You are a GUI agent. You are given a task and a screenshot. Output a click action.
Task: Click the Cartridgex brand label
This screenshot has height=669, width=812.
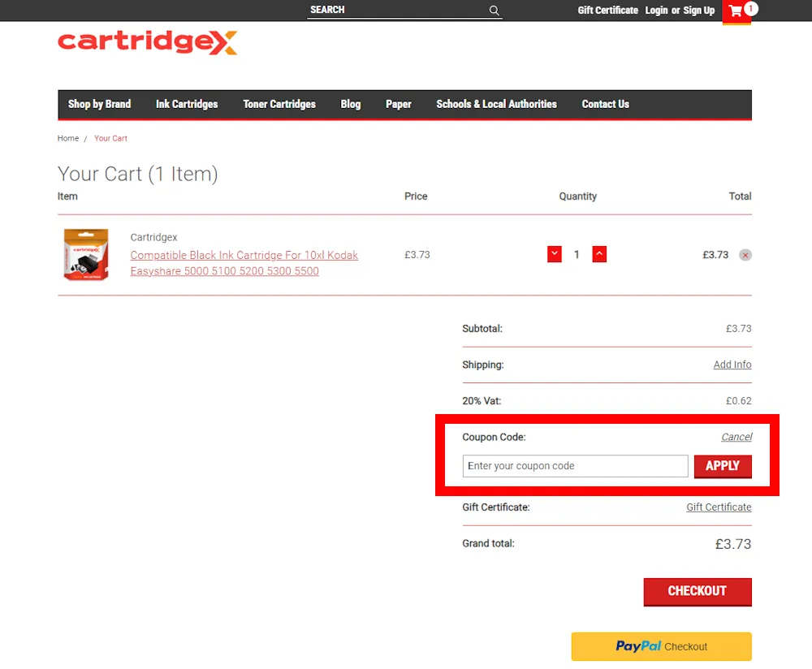[x=153, y=237]
